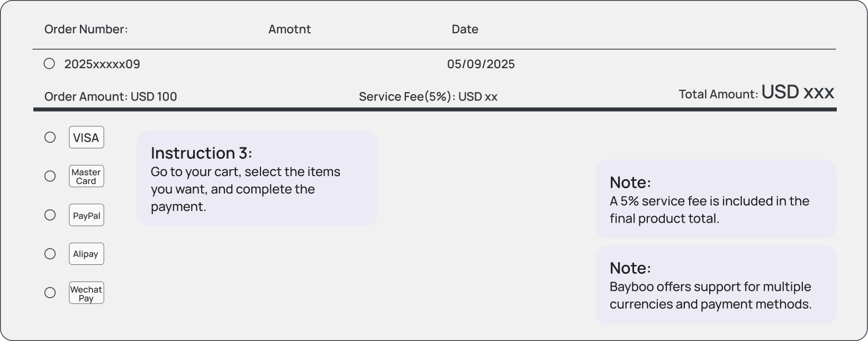Click the order date 05/09/2025

(x=481, y=64)
